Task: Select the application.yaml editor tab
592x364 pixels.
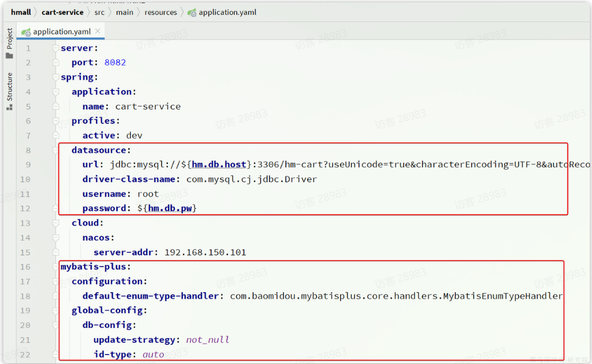Action: [60, 32]
